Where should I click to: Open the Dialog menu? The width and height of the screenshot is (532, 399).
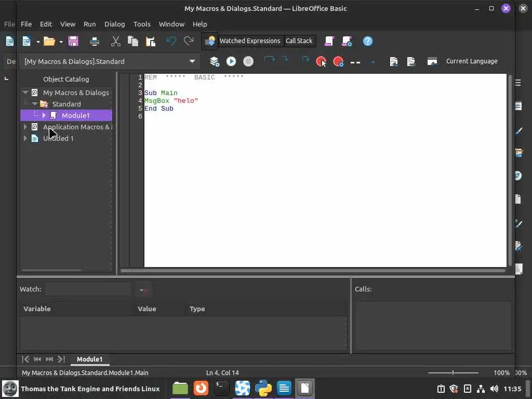(x=114, y=24)
